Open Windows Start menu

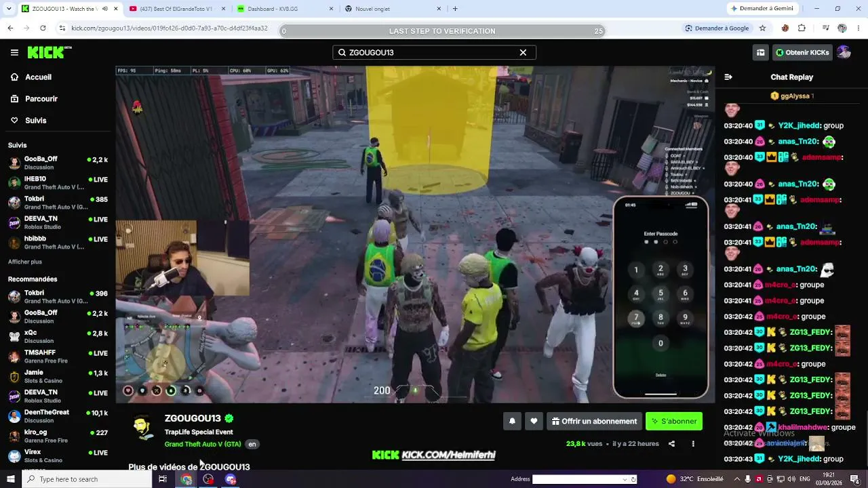(x=9, y=479)
